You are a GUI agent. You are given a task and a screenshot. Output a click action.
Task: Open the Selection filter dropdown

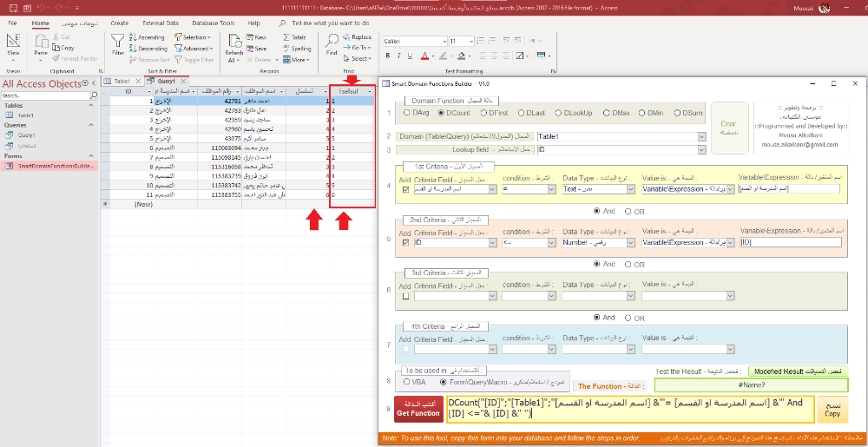coord(193,37)
